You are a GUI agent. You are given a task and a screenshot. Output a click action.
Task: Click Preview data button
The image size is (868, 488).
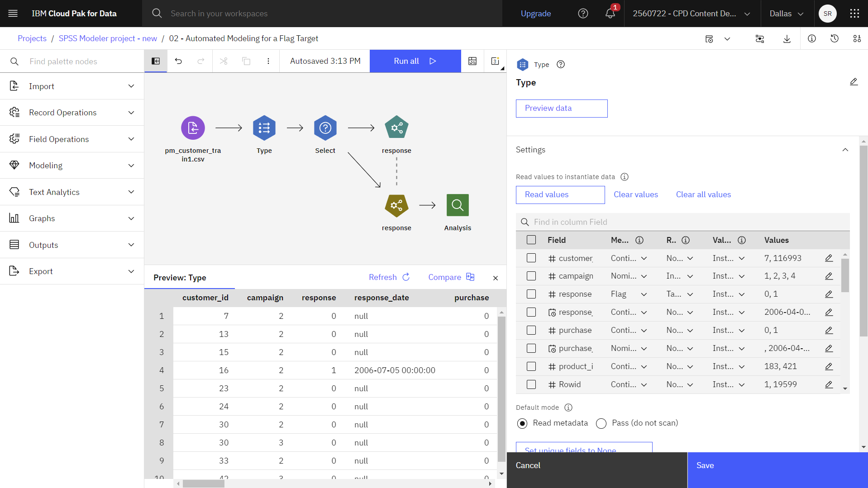[x=562, y=109]
